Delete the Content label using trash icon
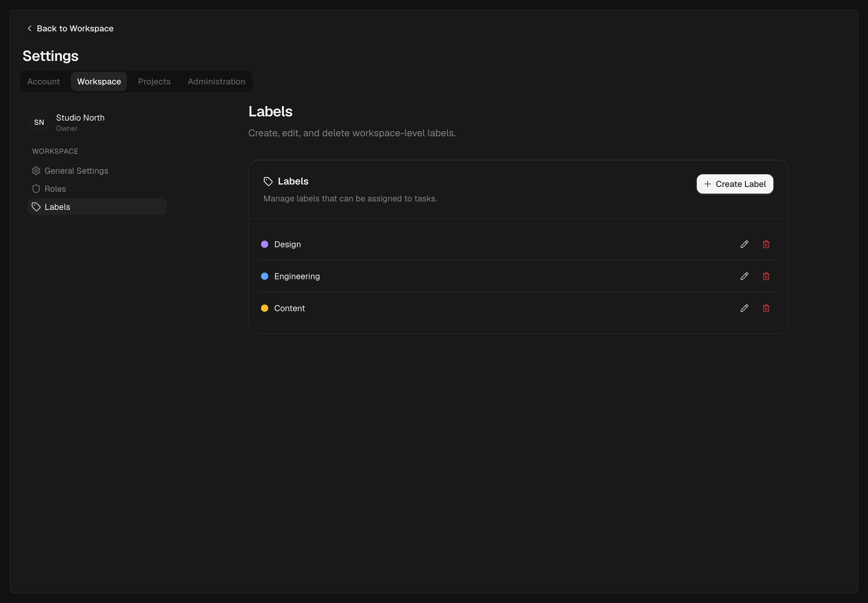The image size is (868, 603). pos(766,308)
